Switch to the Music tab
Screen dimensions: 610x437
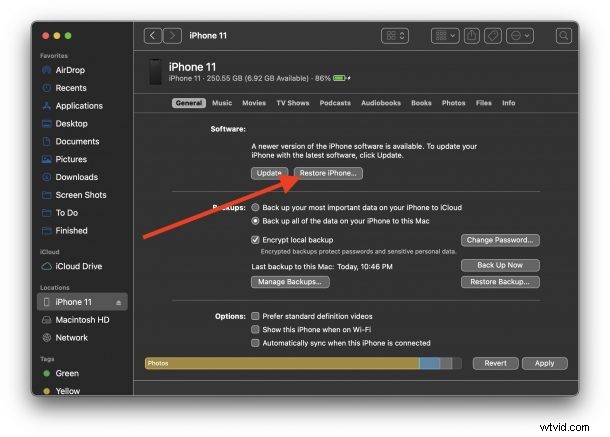pos(222,103)
